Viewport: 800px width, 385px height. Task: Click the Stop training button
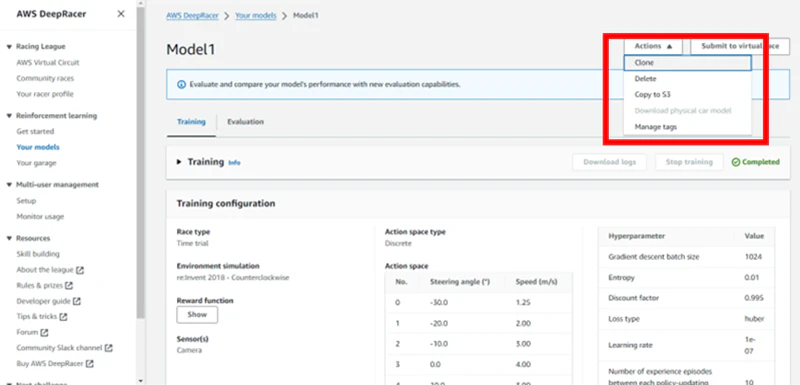coord(689,162)
